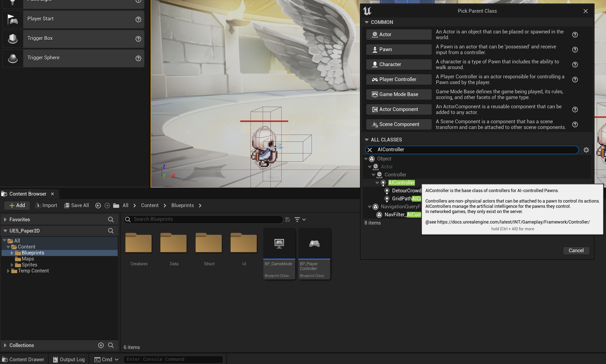
Task: Open the Content Drawer
Action: tap(23, 360)
